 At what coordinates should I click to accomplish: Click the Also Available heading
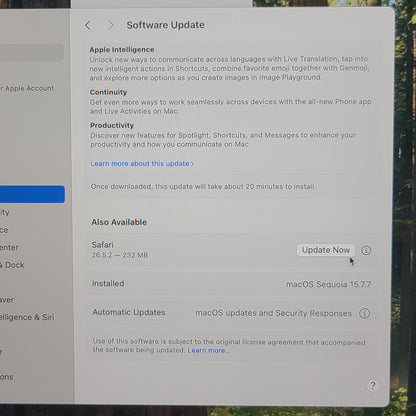pyautogui.click(x=119, y=222)
